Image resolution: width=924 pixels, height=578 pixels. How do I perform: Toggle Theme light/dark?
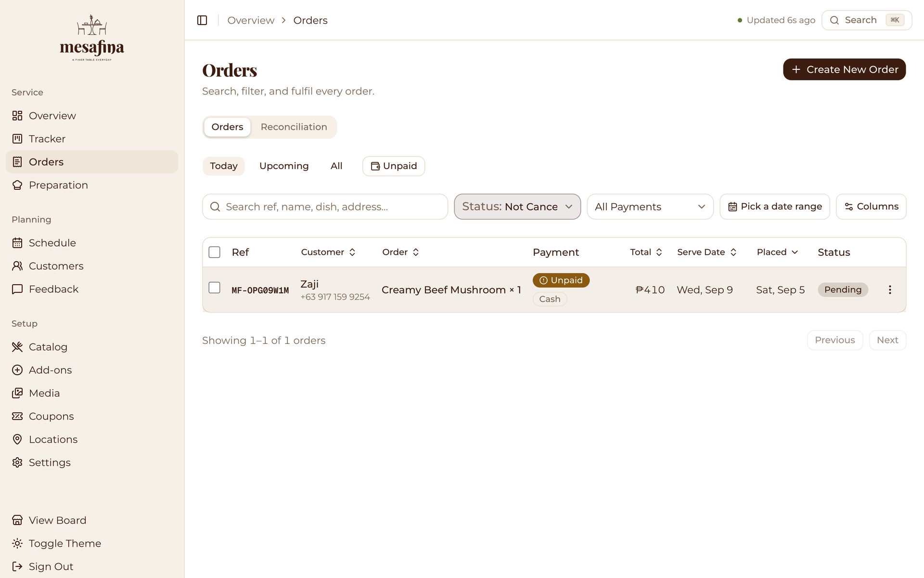pyautogui.click(x=92, y=543)
